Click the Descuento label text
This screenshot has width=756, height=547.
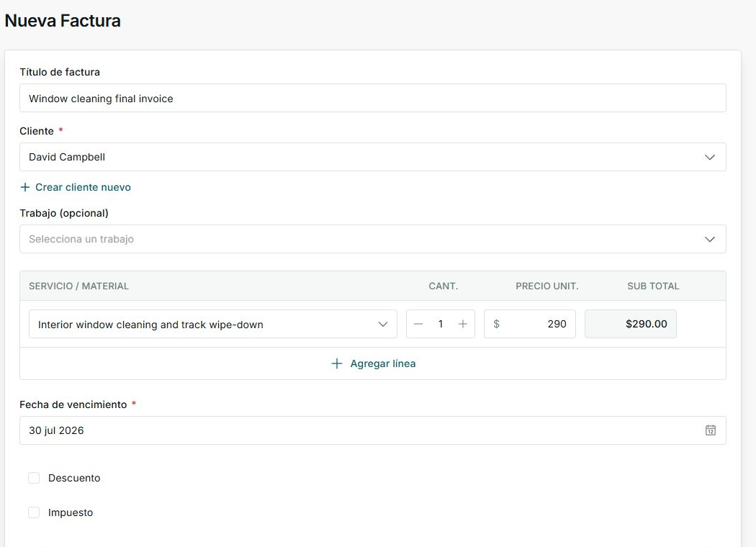[x=74, y=478]
